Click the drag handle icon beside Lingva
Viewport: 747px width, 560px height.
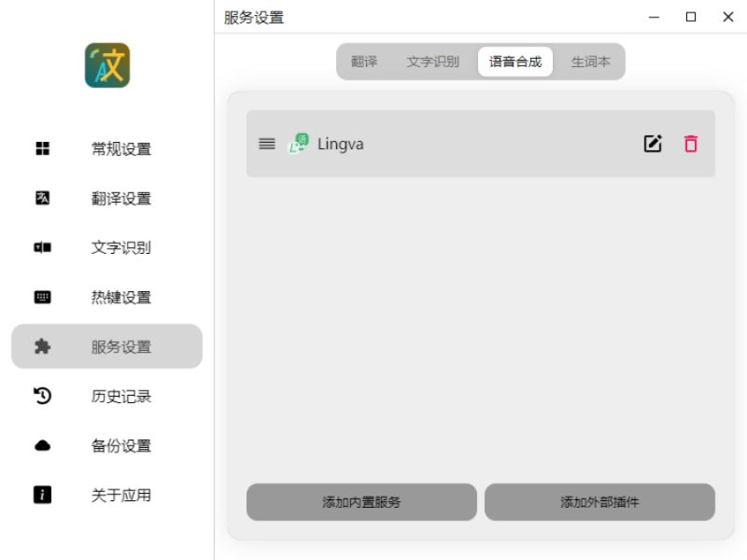267,144
